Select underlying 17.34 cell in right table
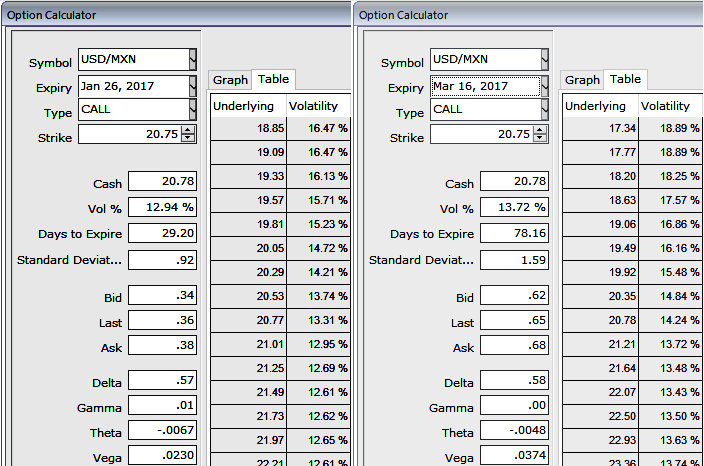 [x=600, y=128]
